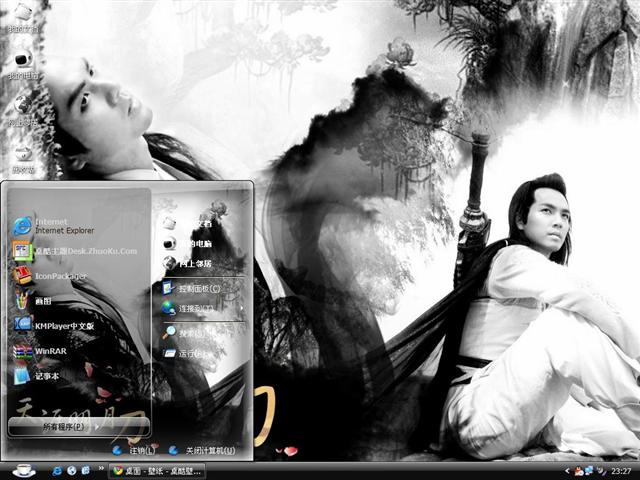The width and height of the screenshot is (640, 480).
Task: Select 运行 (Run) in the start menu
Action: point(190,353)
